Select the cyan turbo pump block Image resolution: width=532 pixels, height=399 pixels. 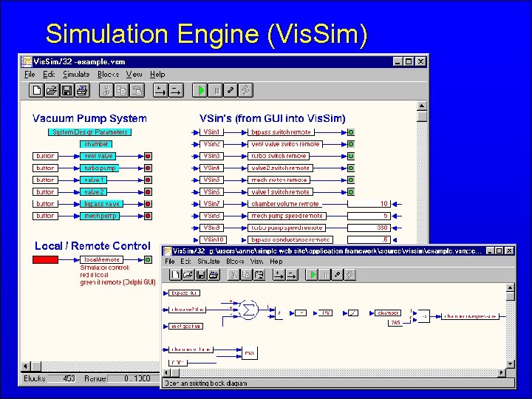pos(100,168)
